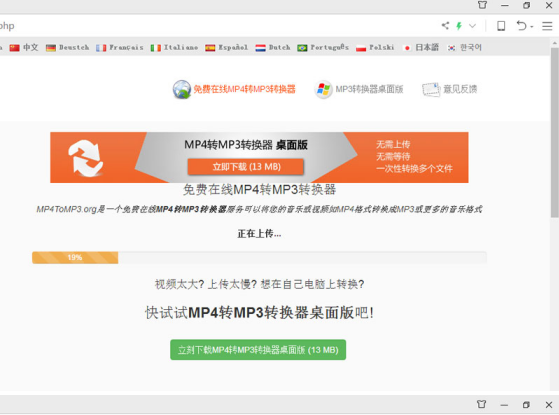Switch language to Italiano
Viewport: 559px width, 415px height.
pos(181,47)
